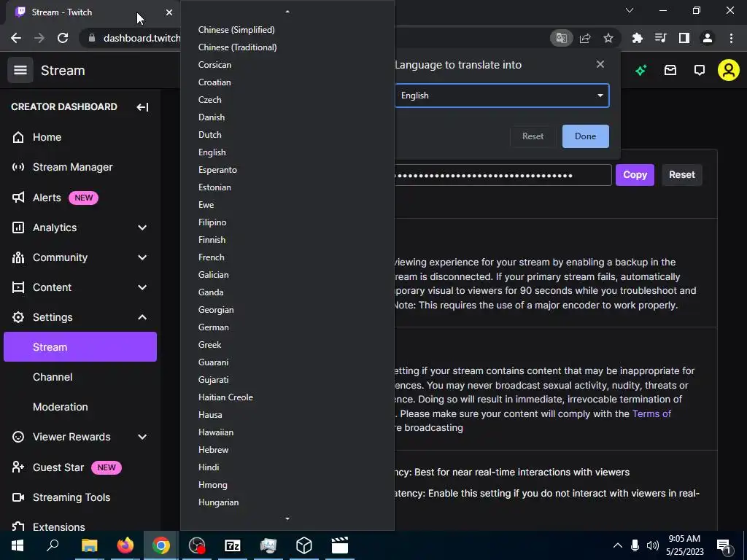Toggle Chrome side panel

684,38
